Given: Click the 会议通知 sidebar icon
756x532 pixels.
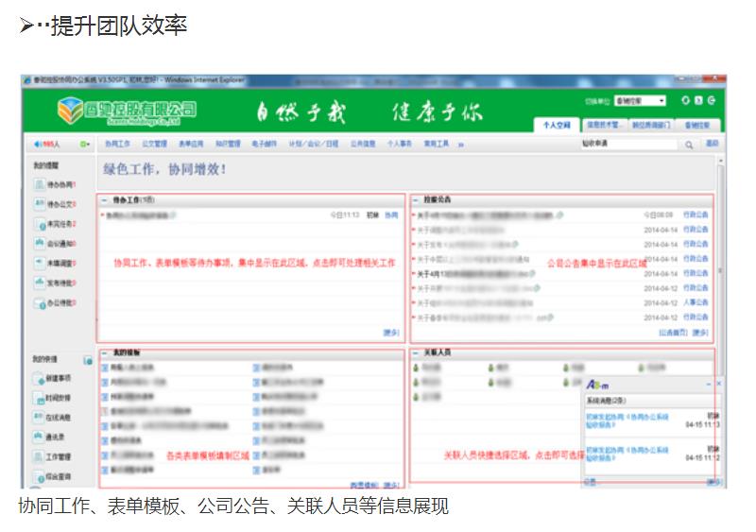Looking at the screenshot, I should coord(38,244).
